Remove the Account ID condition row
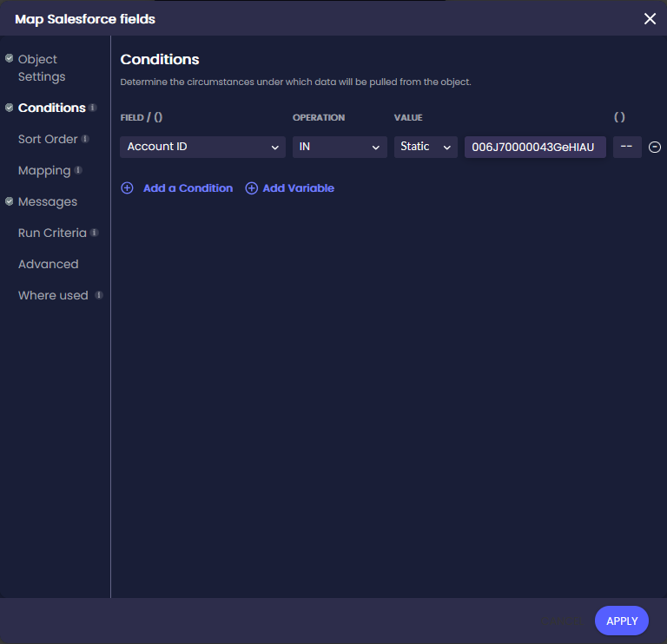Screen dimensions: 667x644 tap(654, 147)
